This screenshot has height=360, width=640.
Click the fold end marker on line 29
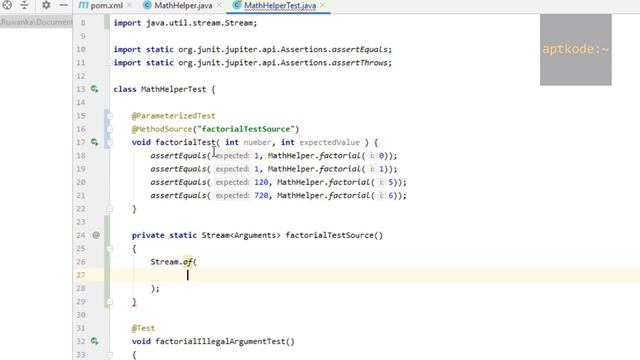pos(109,302)
